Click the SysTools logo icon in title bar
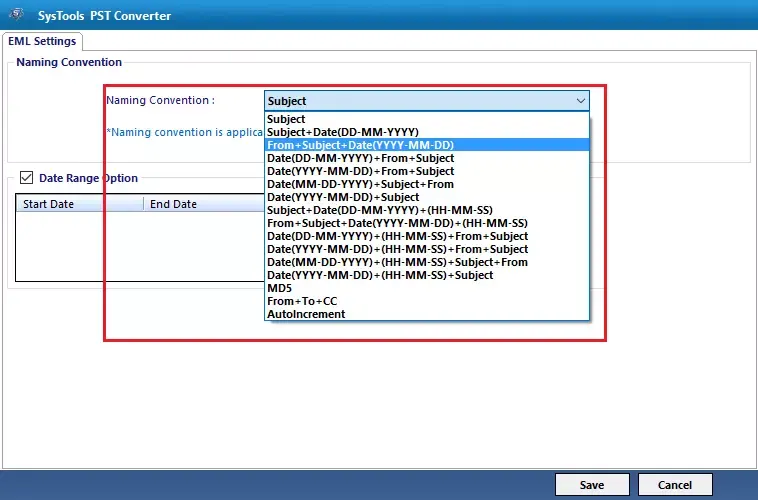This screenshot has width=758, height=500. click(15, 15)
